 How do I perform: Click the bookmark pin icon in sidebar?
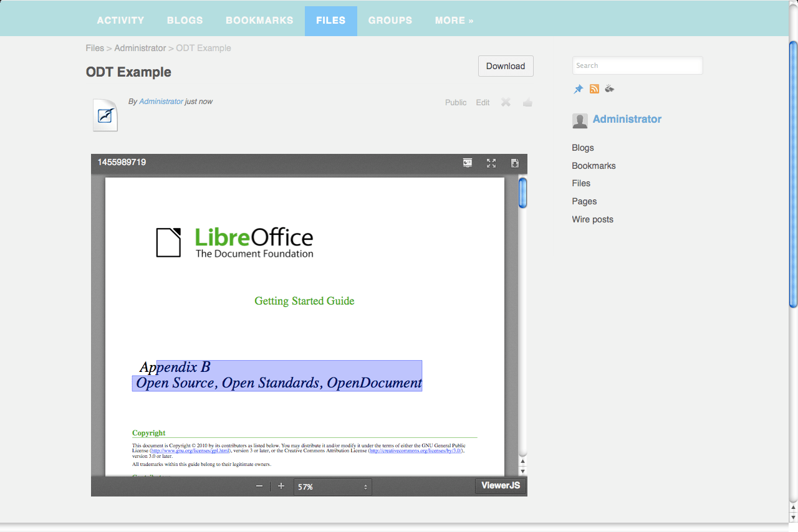579,89
